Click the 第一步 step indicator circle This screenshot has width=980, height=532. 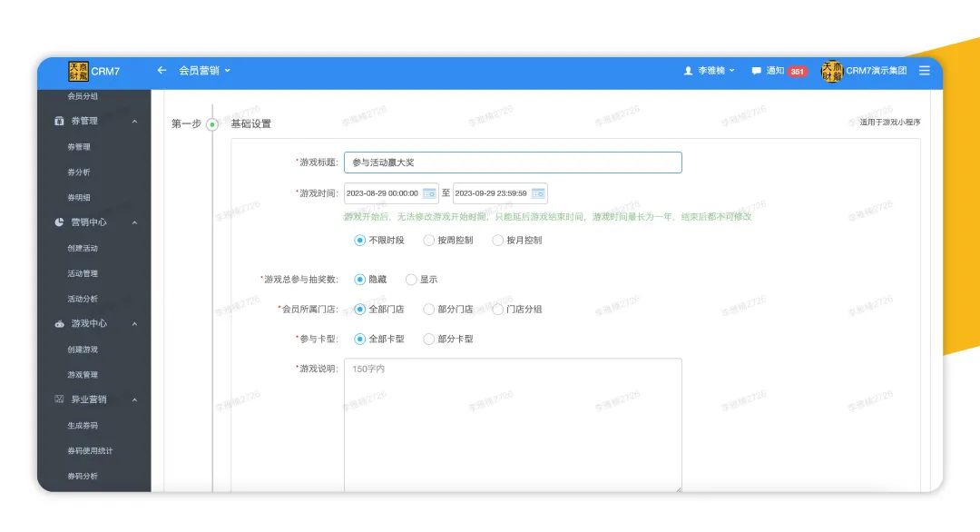tap(212, 124)
